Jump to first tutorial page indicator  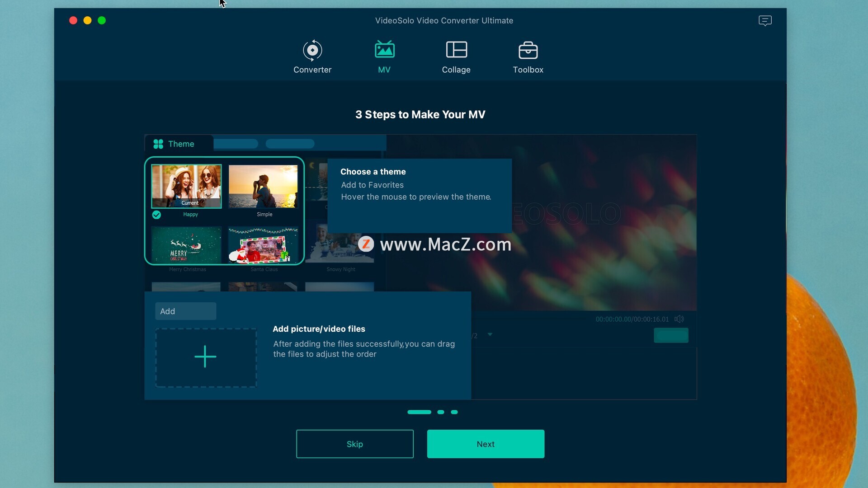pos(419,412)
